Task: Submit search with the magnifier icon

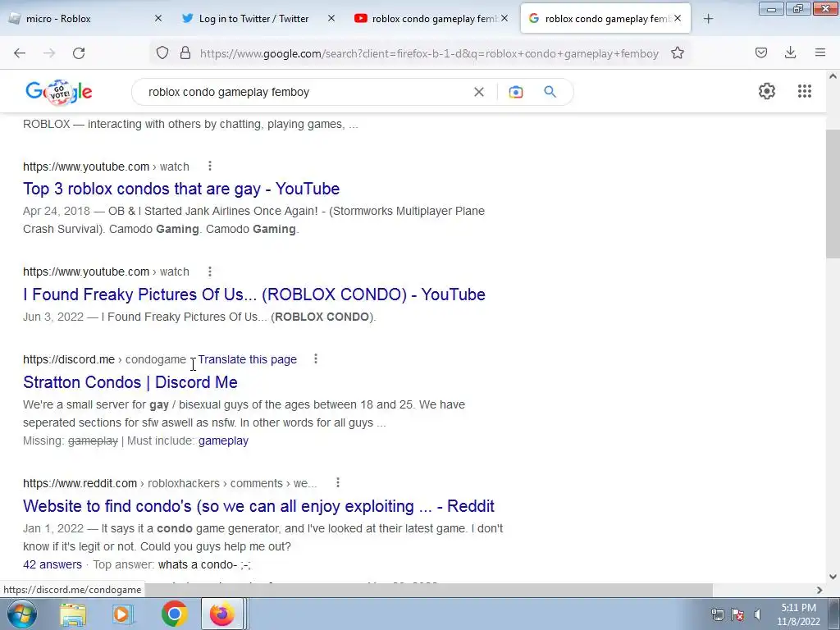Action: [x=550, y=92]
